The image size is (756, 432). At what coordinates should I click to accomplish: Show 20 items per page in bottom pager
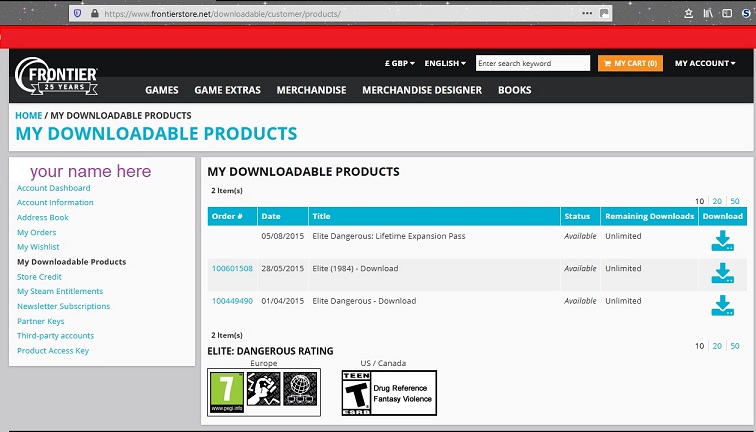[717, 346]
